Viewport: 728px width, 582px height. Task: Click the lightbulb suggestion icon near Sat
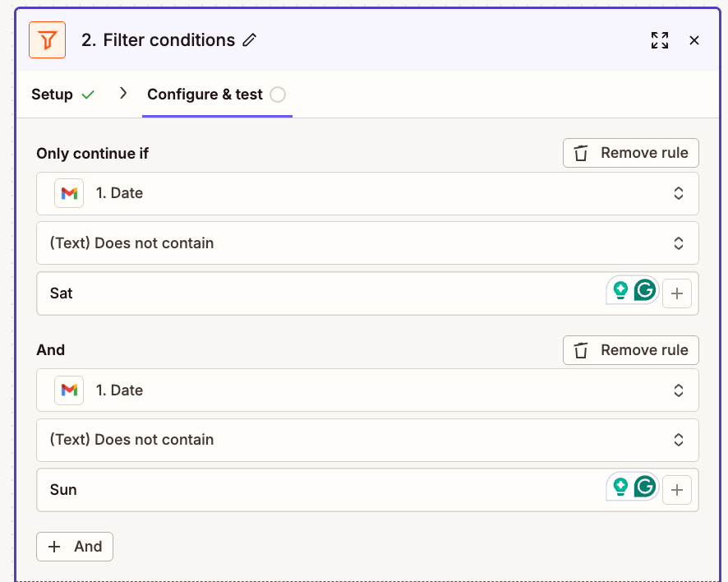click(622, 290)
